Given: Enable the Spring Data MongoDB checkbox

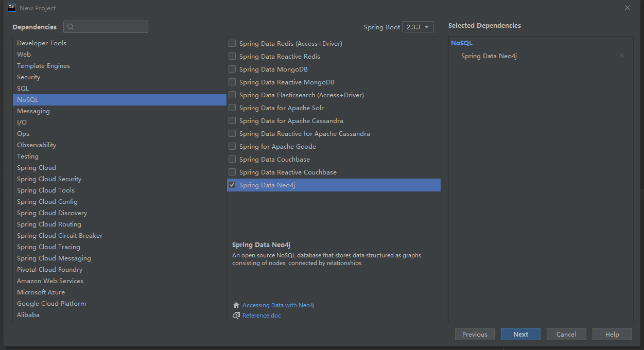Looking at the screenshot, I should (x=232, y=69).
